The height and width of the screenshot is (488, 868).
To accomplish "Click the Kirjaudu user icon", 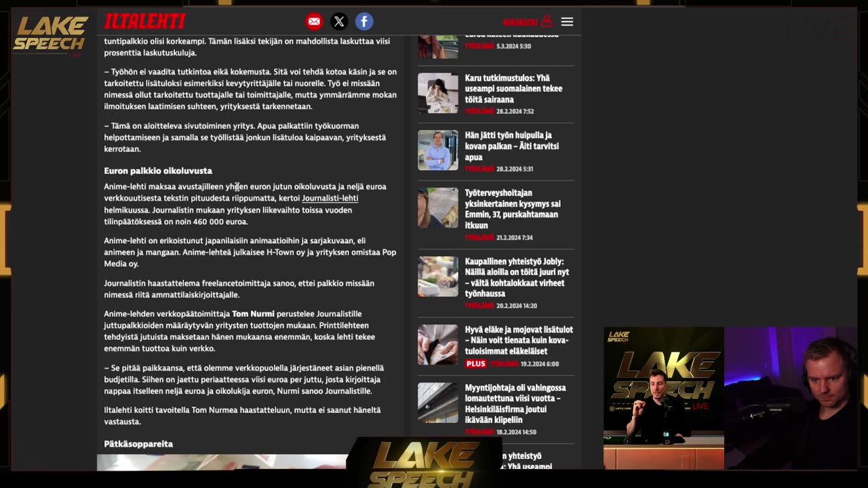I will pyautogui.click(x=547, y=22).
